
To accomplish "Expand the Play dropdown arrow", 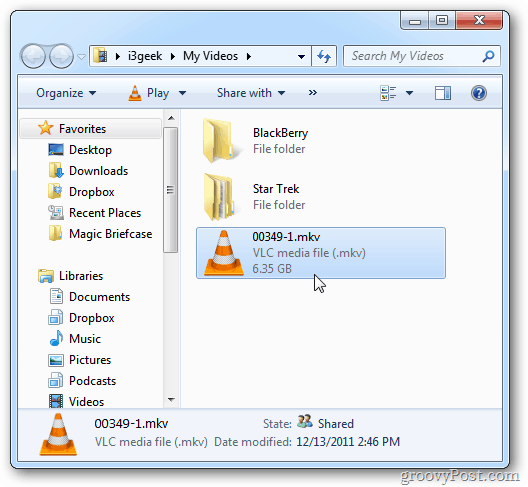I will point(183,93).
